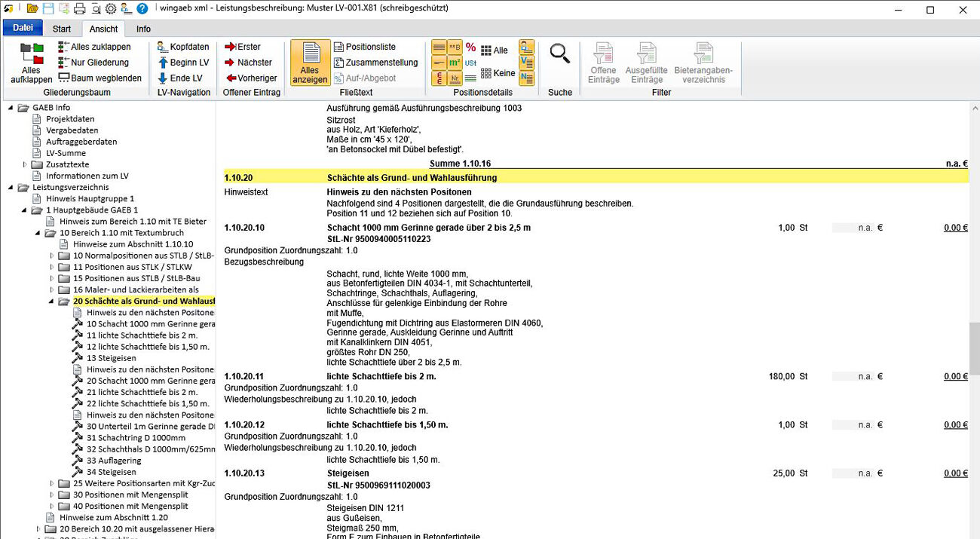The image size is (980, 539).
Task: Jump to Beginn LV
Action: point(182,63)
